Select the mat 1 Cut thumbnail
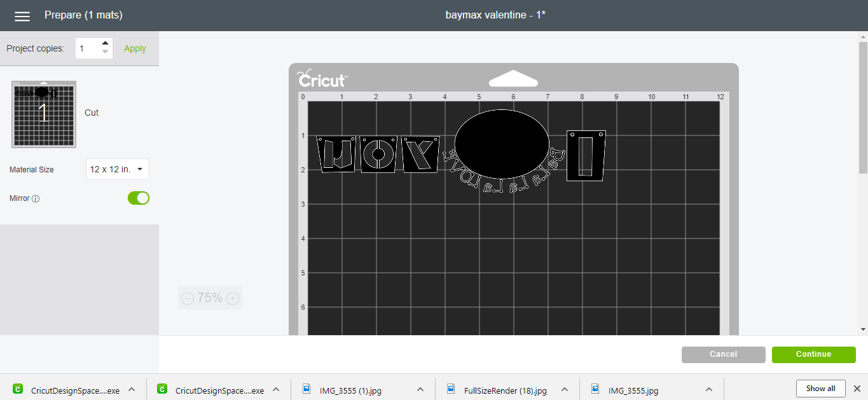The height and width of the screenshot is (400, 868). click(x=44, y=114)
